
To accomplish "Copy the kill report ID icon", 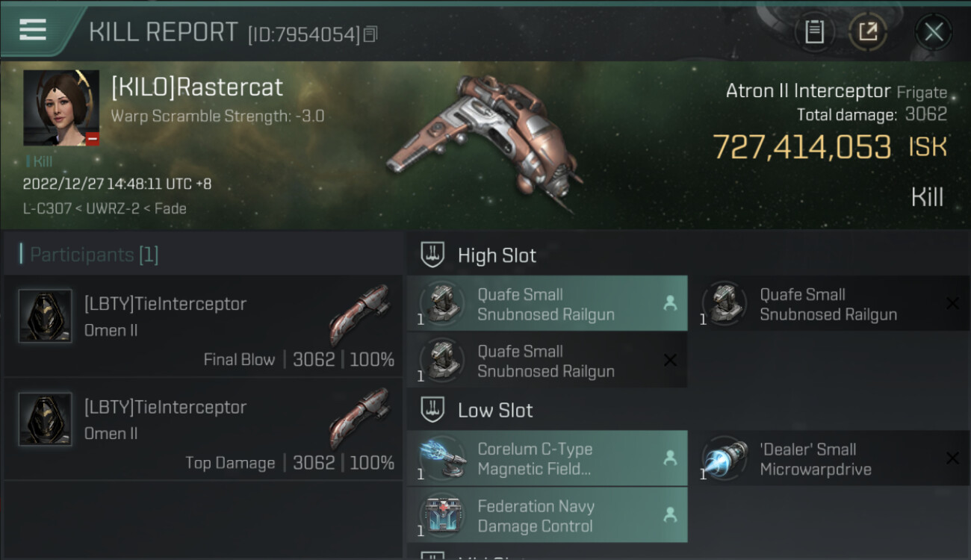I will click(x=370, y=34).
